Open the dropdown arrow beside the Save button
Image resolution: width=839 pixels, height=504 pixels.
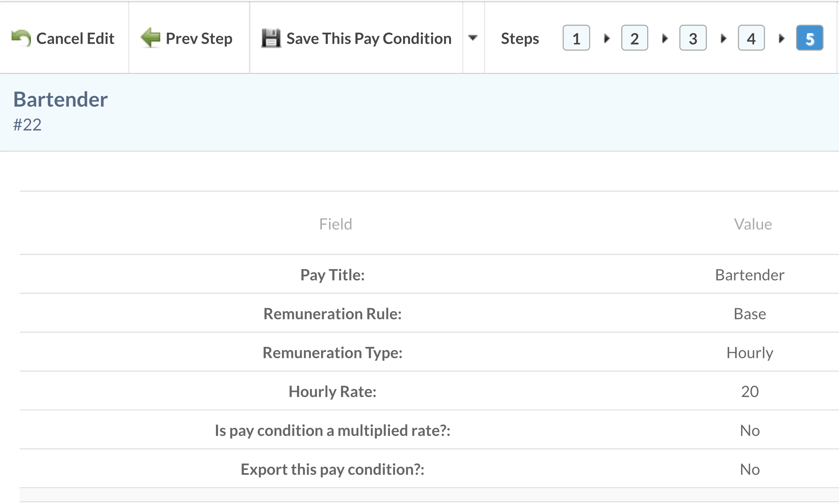click(473, 37)
